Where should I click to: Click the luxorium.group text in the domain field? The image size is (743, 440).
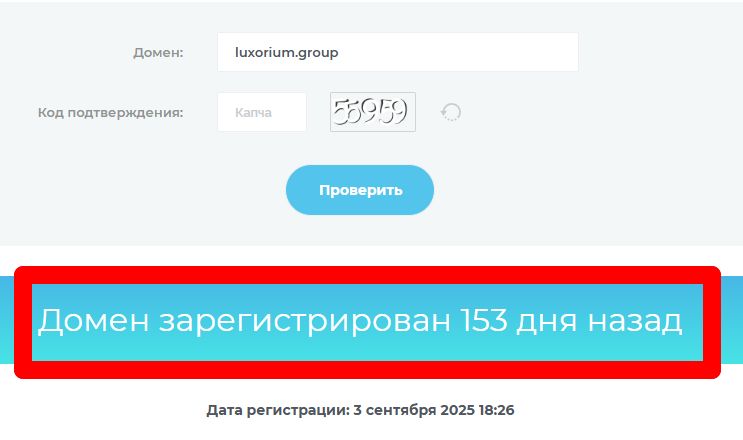tap(287, 53)
